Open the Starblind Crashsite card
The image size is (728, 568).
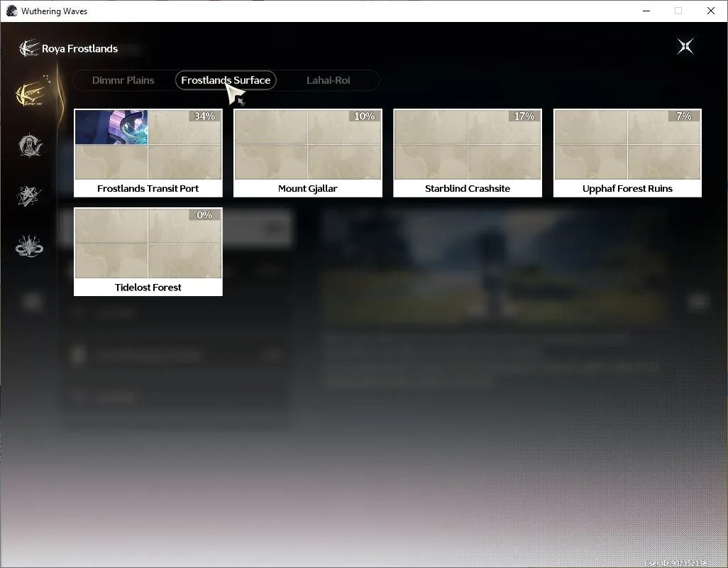click(468, 153)
